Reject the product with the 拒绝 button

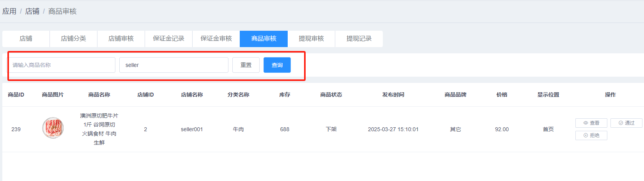[591, 135]
